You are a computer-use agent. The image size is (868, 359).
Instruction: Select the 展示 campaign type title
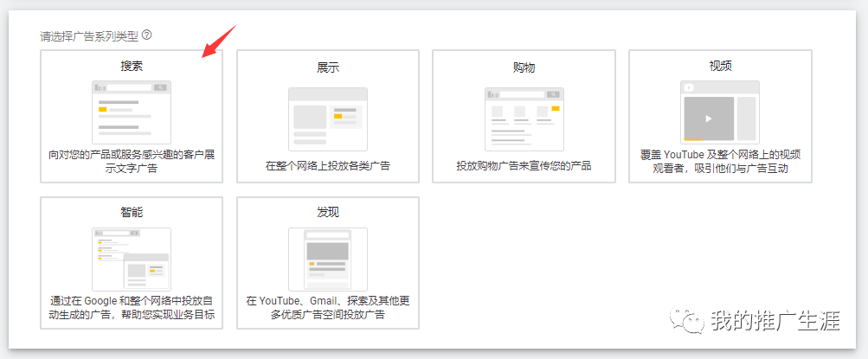[x=328, y=67]
